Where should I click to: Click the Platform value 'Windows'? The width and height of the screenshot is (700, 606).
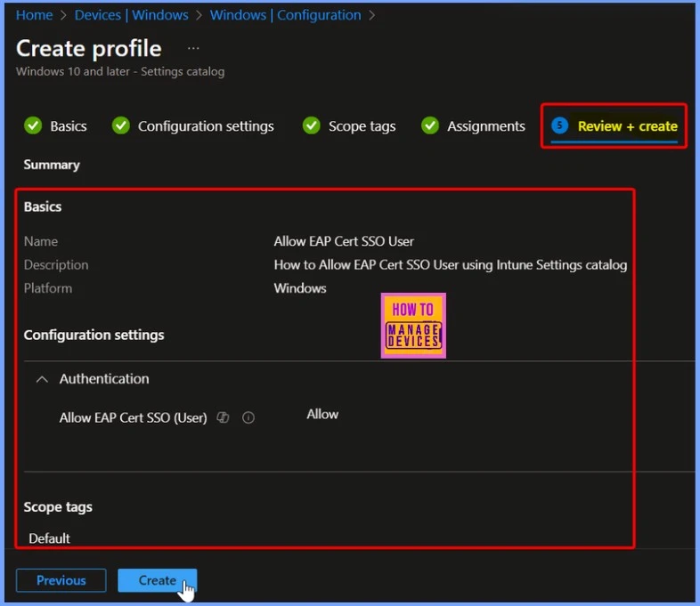[x=300, y=288]
